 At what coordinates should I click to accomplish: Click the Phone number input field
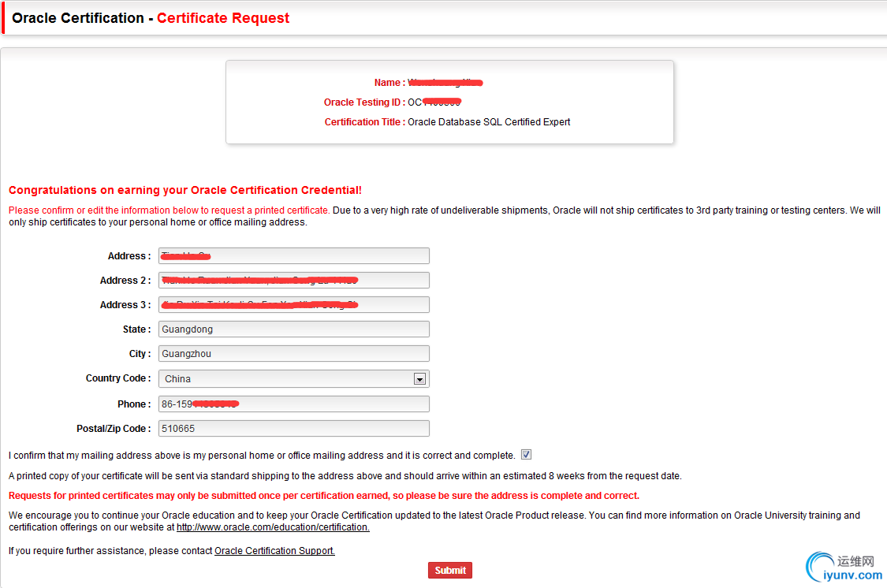click(x=293, y=404)
